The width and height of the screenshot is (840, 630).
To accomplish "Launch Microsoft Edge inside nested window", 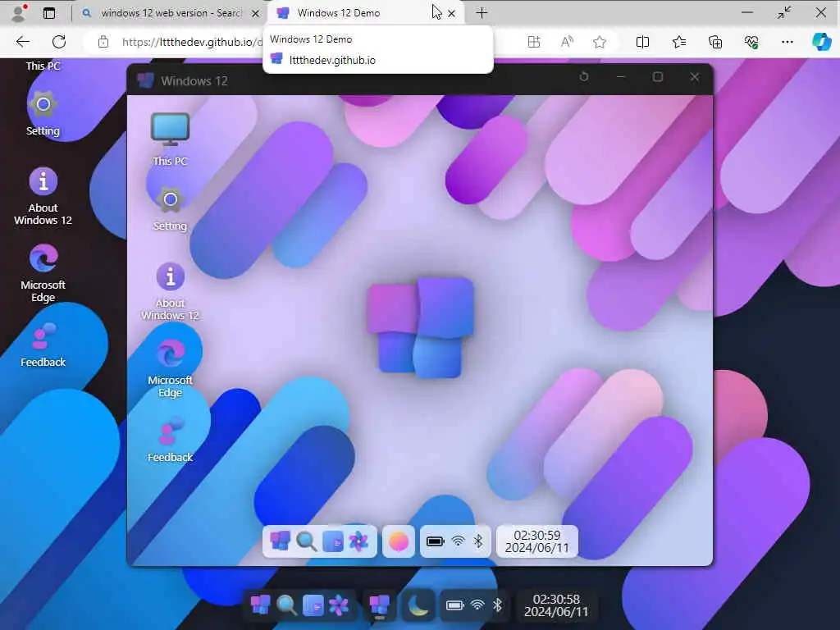I will [x=170, y=368].
